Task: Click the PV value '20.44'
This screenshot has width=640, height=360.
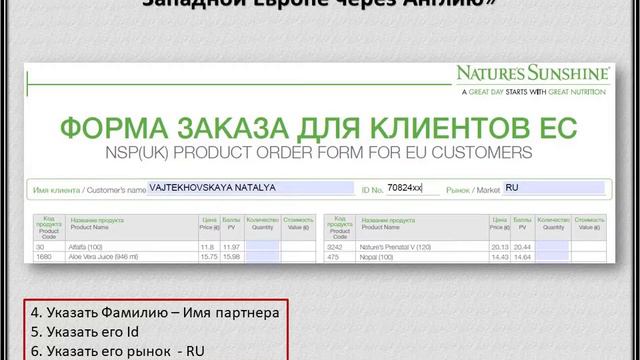Action: pos(522,247)
